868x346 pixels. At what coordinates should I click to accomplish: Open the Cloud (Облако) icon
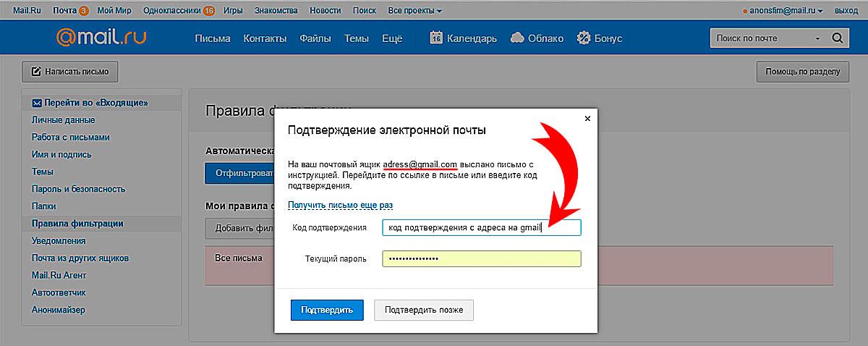click(x=516, y=38)
